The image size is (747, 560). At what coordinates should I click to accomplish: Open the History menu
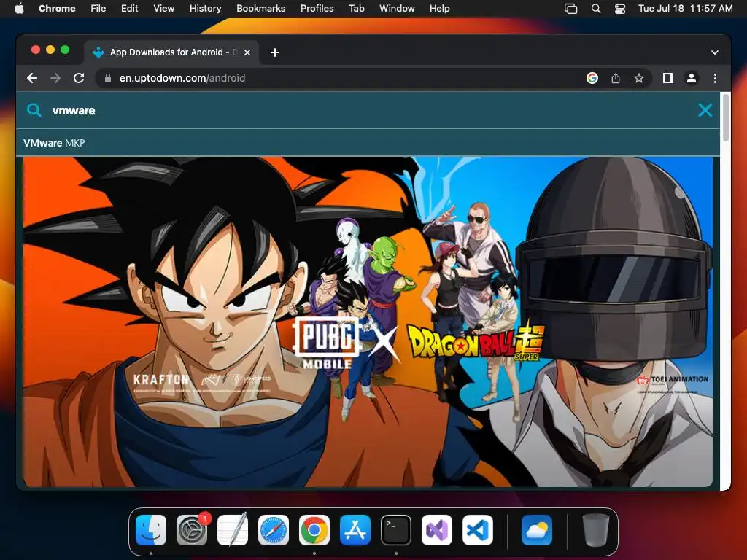pyautogui.click(x=205, y=9)
